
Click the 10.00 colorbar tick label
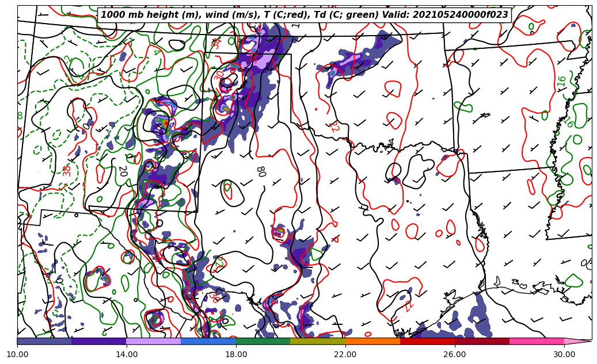click(x=17, y=354)
